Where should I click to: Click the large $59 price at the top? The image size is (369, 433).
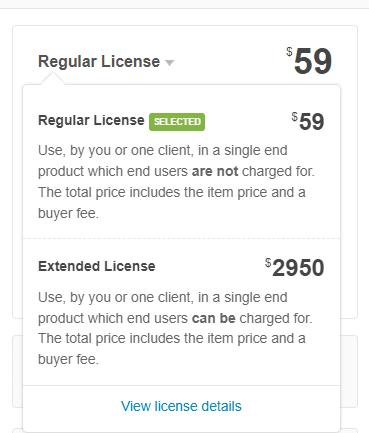[x=309, y=61]
